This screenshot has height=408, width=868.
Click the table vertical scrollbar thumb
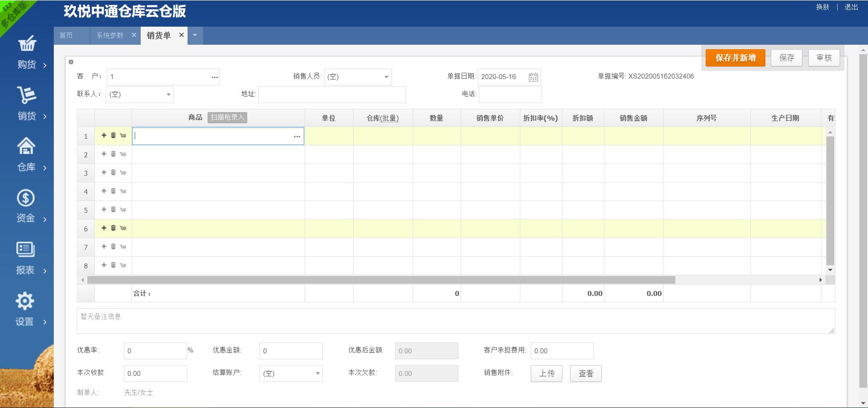point(830,201)
